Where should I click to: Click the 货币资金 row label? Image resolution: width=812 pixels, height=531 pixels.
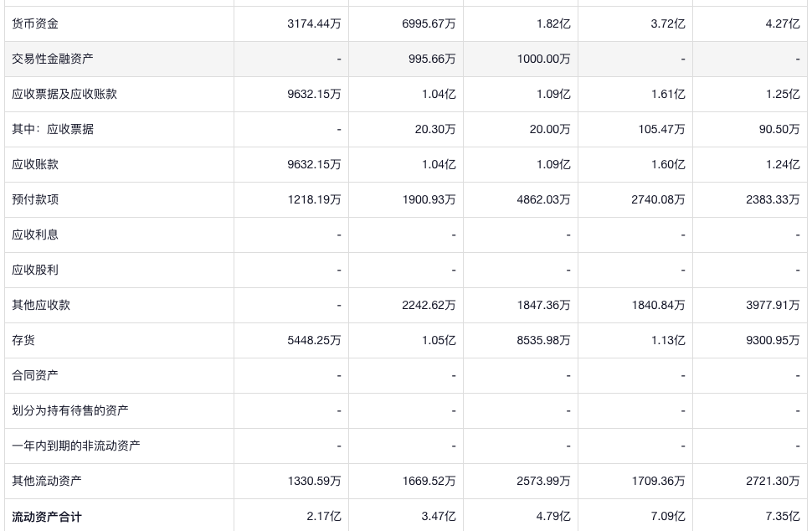(x=35, y=23)
